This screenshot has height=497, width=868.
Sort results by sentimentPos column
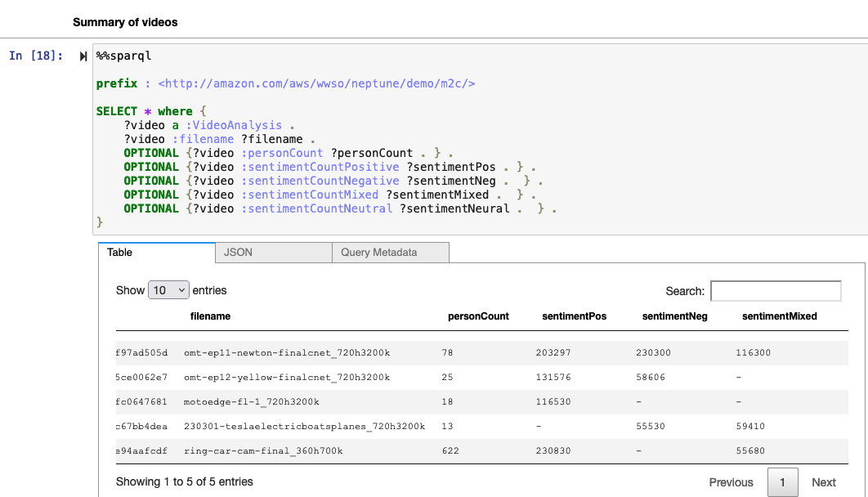[574, 316]
